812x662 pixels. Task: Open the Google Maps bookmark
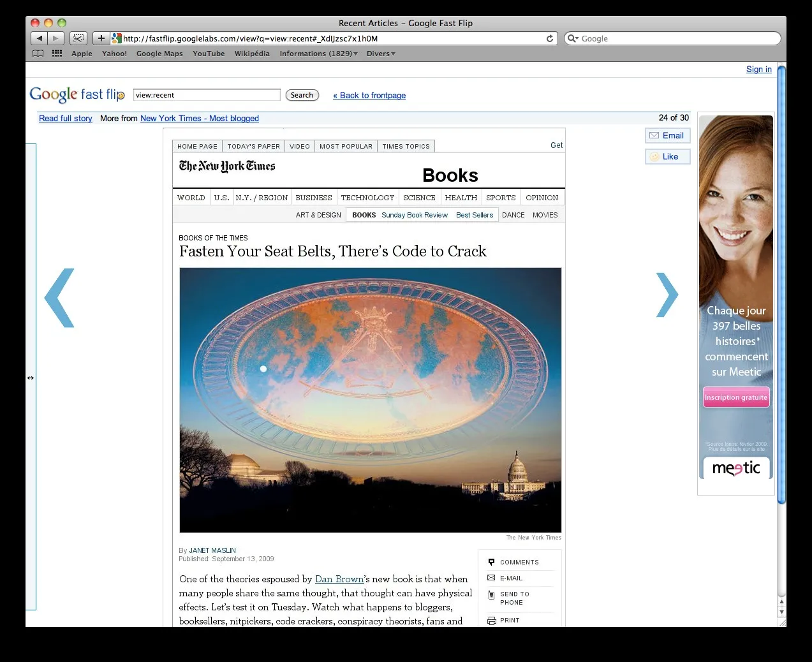point(159,54)
